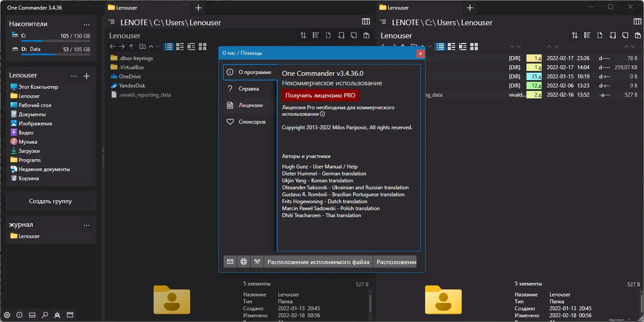Click the sort arrows icon in right pane
Image resolution: width=644 pixels, height=322 pixels.
click(x=575, y=35)
